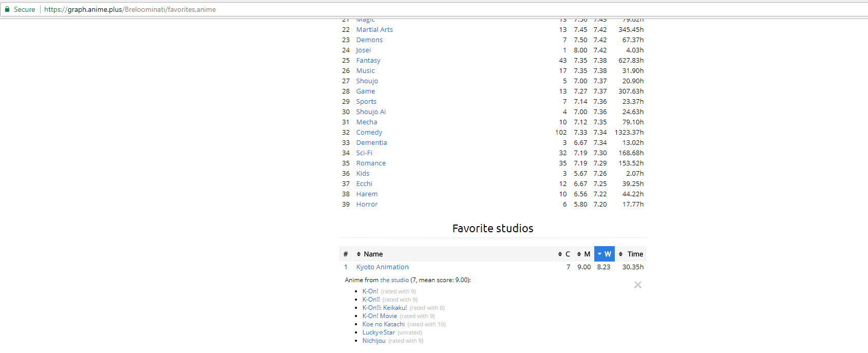Follow 'the studio' link
The height and width of the screenshot is (353, 868).
pyautogui.click(x=394, y=280)
